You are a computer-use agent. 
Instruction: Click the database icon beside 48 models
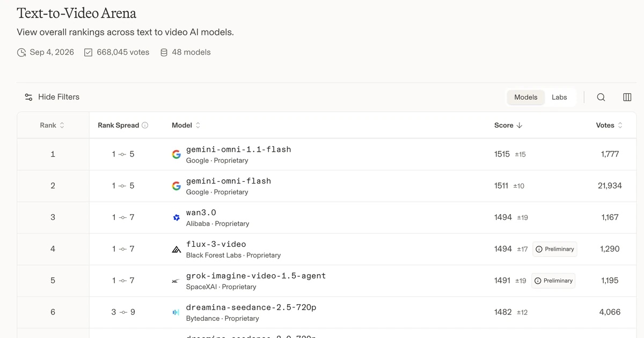164,53
